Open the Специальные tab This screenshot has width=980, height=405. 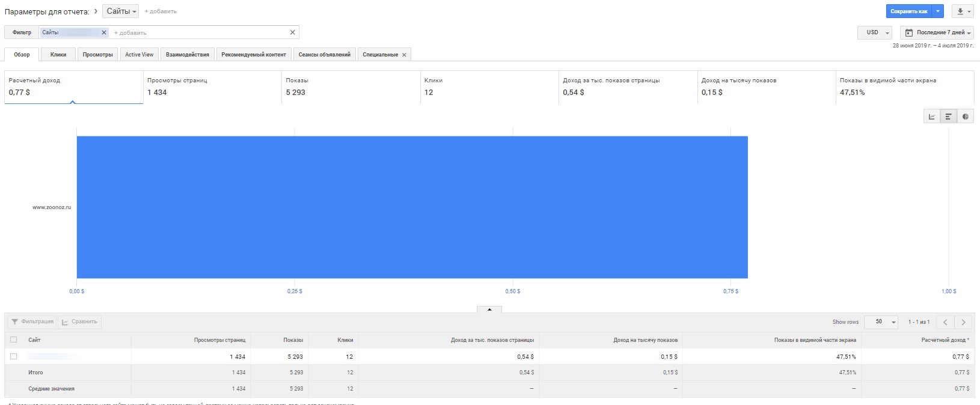(x=380, y=55)
